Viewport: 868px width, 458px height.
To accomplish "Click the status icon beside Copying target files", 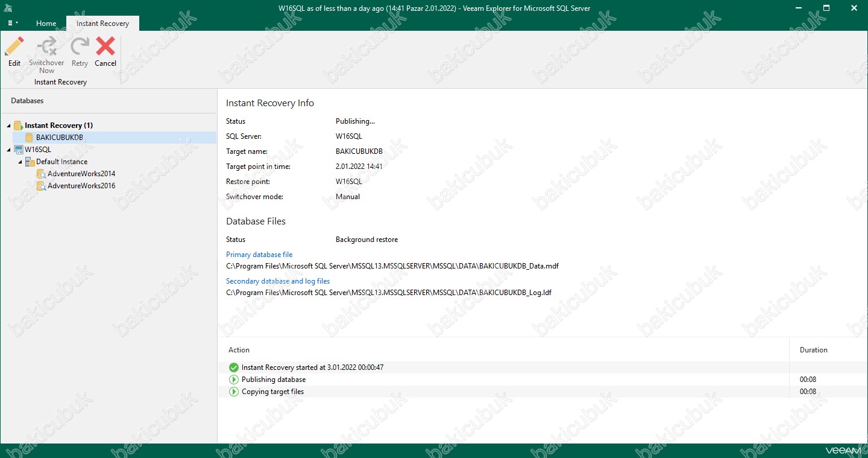I will (234, 392).
